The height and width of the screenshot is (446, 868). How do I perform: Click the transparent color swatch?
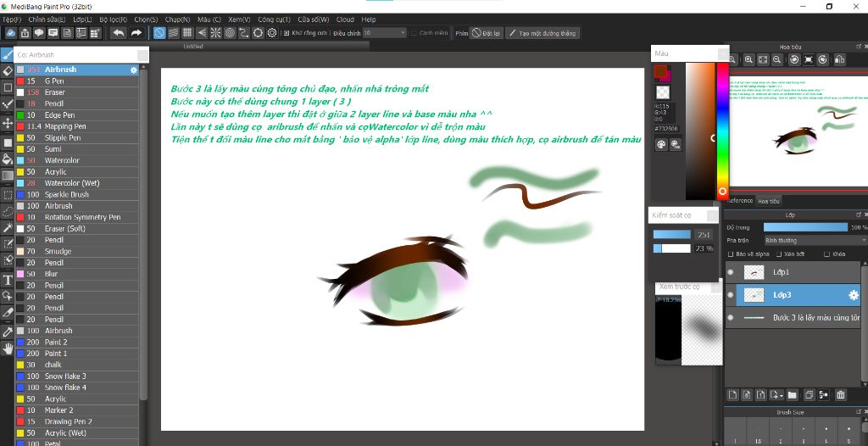(663, 92)
